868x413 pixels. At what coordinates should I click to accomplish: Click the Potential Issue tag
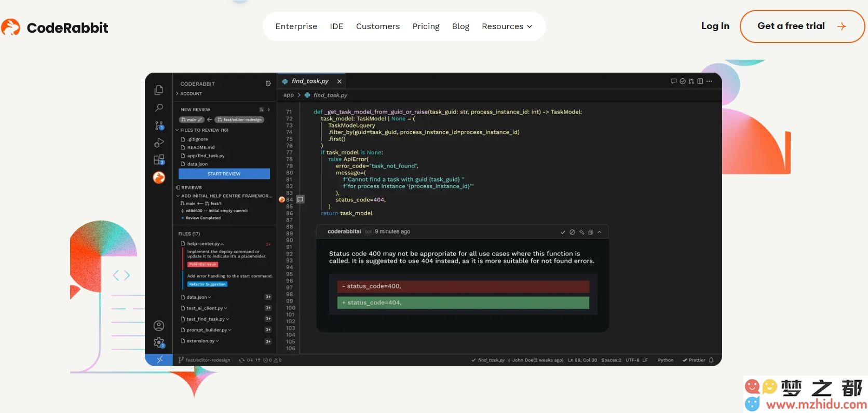coord(203,265)
